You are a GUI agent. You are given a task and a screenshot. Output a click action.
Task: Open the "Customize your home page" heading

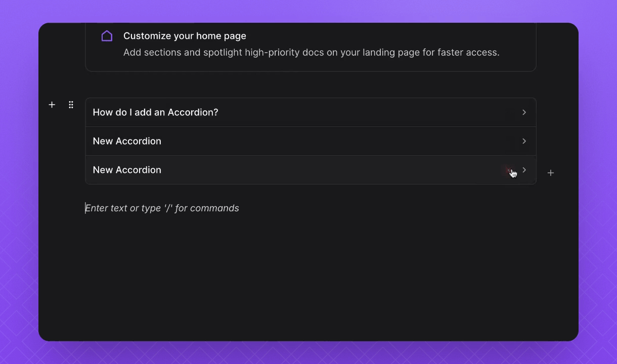(185, 36)
